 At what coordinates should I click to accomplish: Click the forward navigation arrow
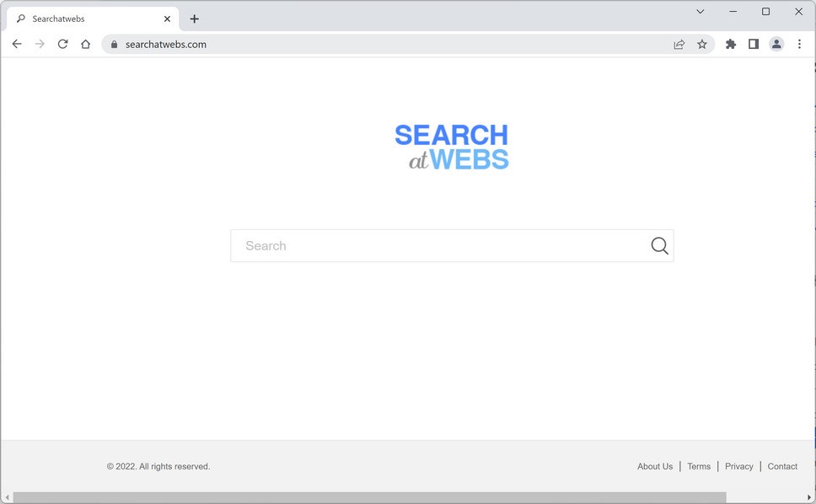40,44
